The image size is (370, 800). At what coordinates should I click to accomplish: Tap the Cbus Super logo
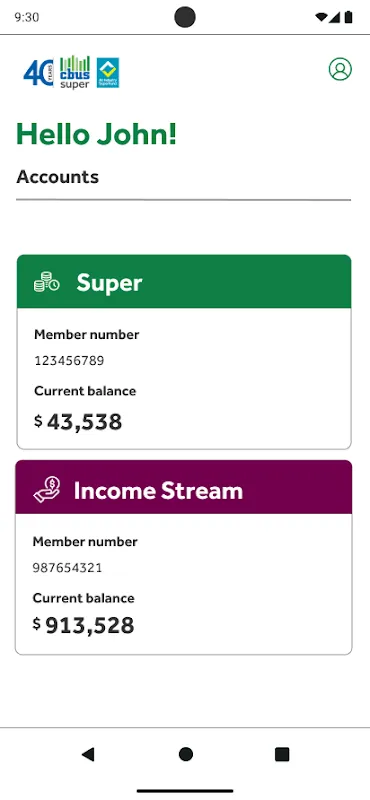75,72
